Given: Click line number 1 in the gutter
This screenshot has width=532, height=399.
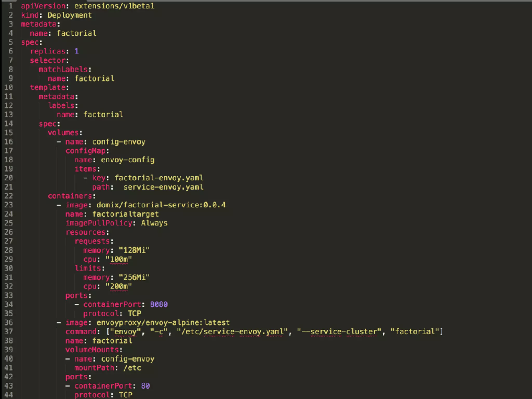Looking at the screenshot, I should click(x=10, y=6).
